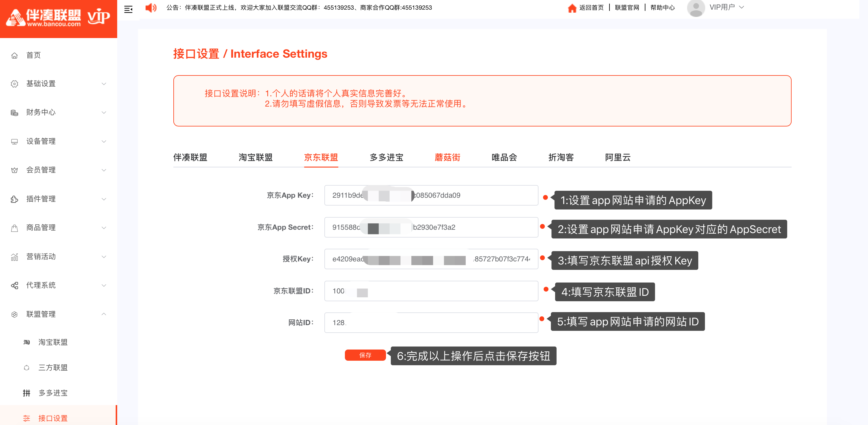Screen dimensions: 868x425
Task: Click the 会员管理 sidebar menu label
Action: coord(41,170)
